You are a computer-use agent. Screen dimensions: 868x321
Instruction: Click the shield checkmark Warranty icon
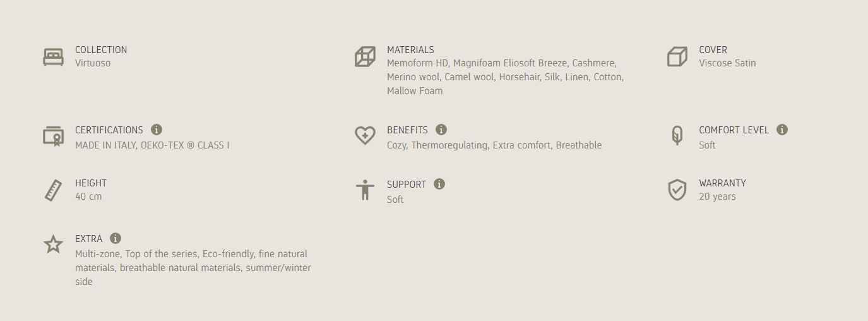(x=677, y=190)
